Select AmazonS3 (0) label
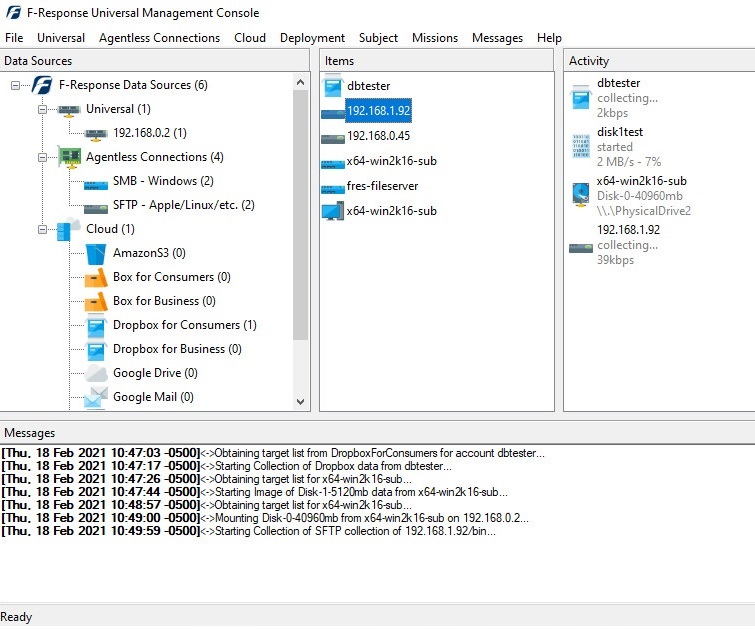 pos(149,253)
